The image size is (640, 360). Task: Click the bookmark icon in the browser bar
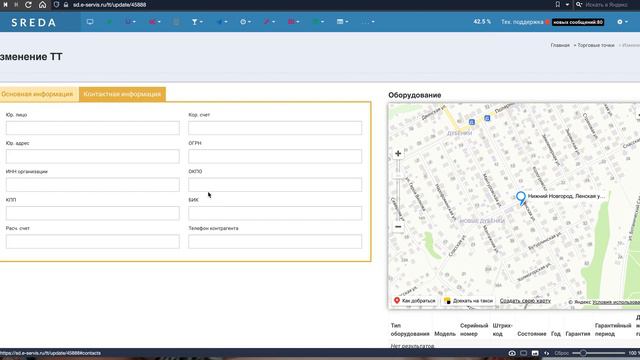pos(558,4)
